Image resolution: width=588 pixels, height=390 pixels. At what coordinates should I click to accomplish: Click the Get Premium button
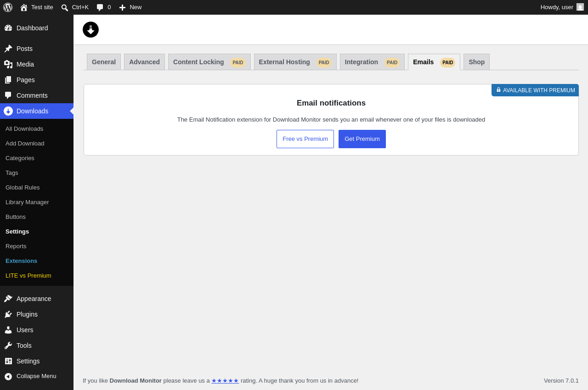[x=362, y=139]
